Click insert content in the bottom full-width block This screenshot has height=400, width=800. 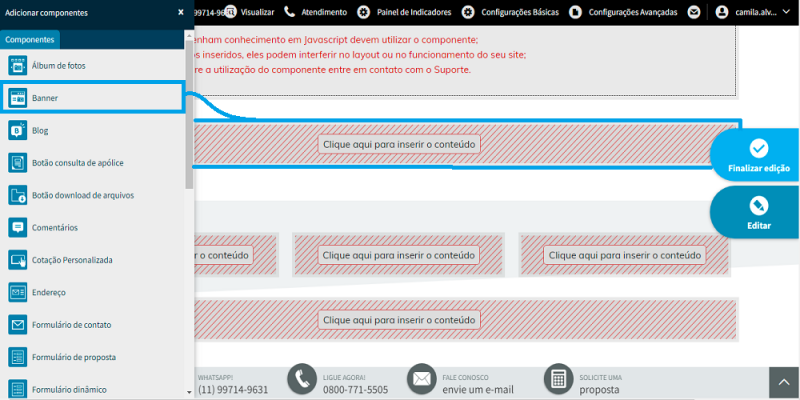pos(399,320)
